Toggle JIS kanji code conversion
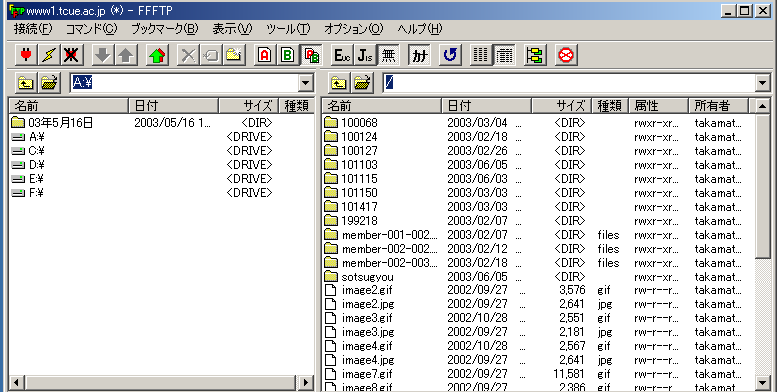Screen dimensions: 777x392 pyautogui.click(x=365, y=55)
